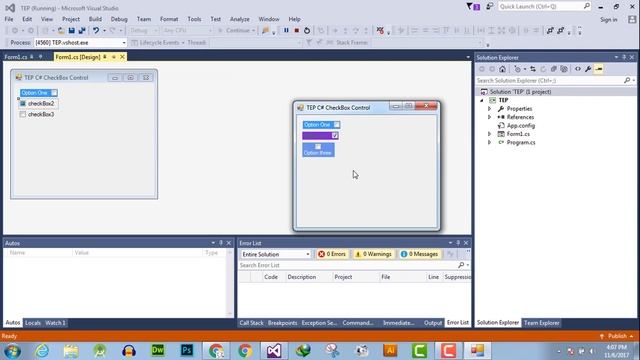Image resolution: width=640 pixels, height=360 pixels.
Task: Open Photoshop from the taskbar
Action: tap(187, 351)
